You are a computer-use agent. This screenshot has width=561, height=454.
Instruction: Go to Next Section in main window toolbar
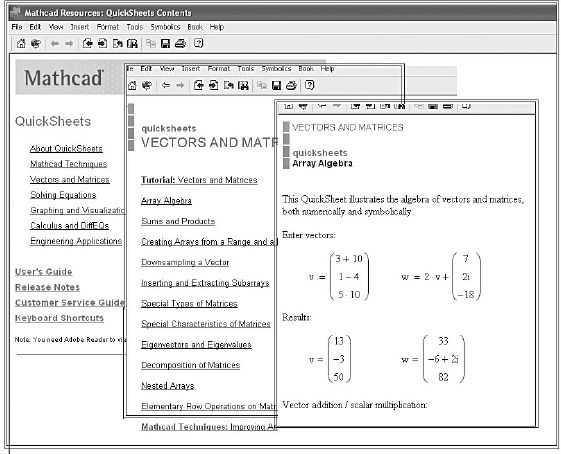pyautogui.click(x=102, y=44)
